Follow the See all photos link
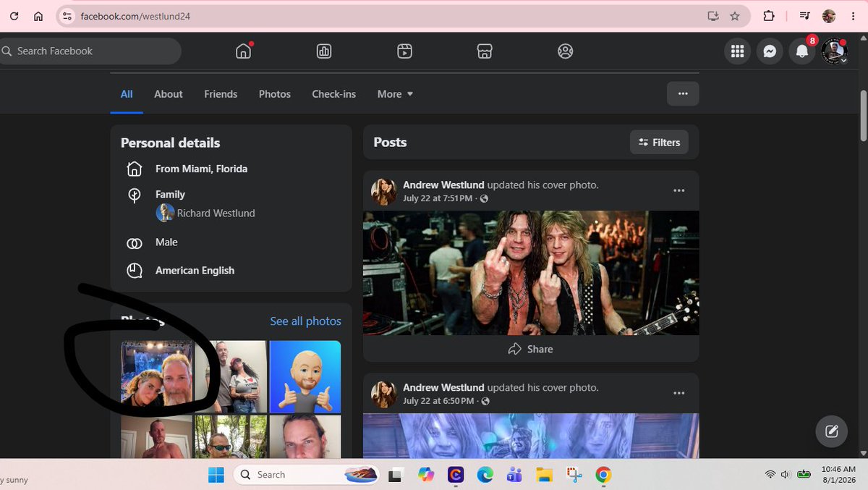 [305, 321]
